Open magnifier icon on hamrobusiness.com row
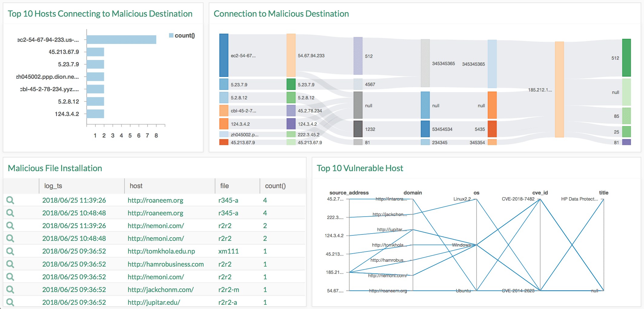644x309 pixels. coord(10,264)
